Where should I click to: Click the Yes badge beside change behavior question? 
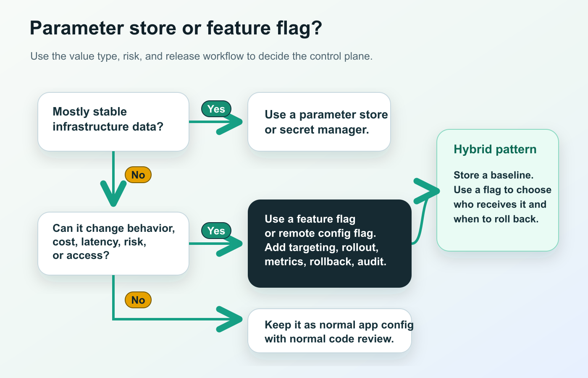216,231
